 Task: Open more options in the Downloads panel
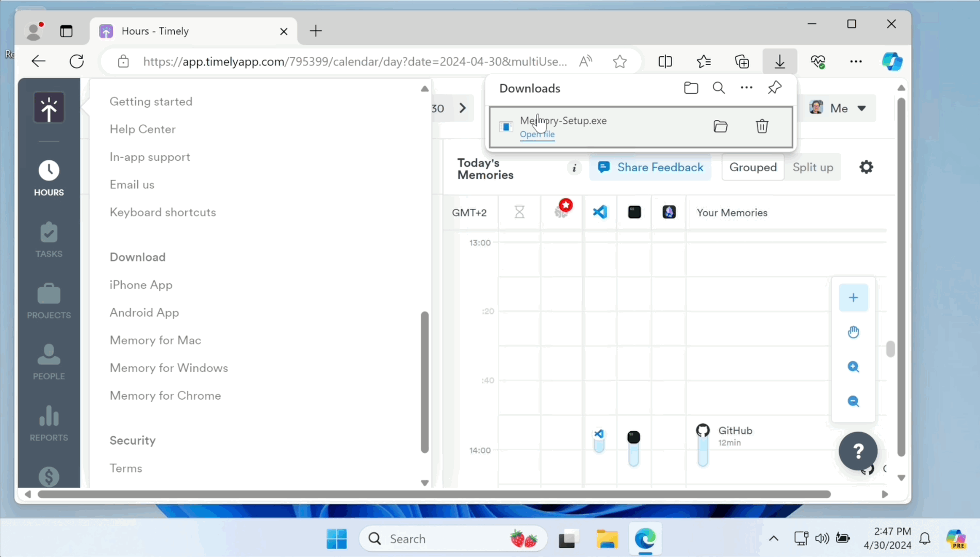746,88
